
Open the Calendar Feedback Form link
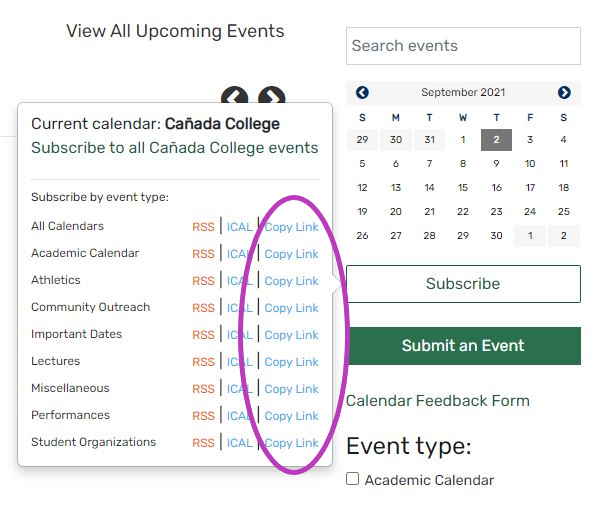coord(438,401)
